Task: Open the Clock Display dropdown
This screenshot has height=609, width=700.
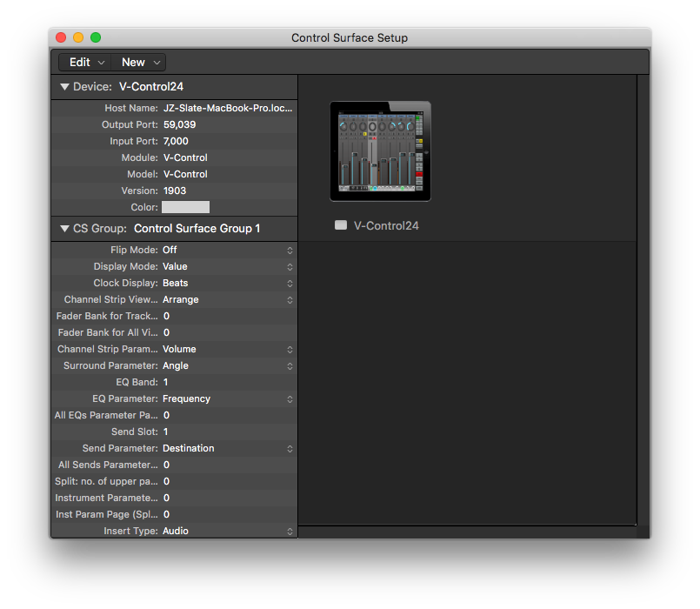Action: coord(228,283)
